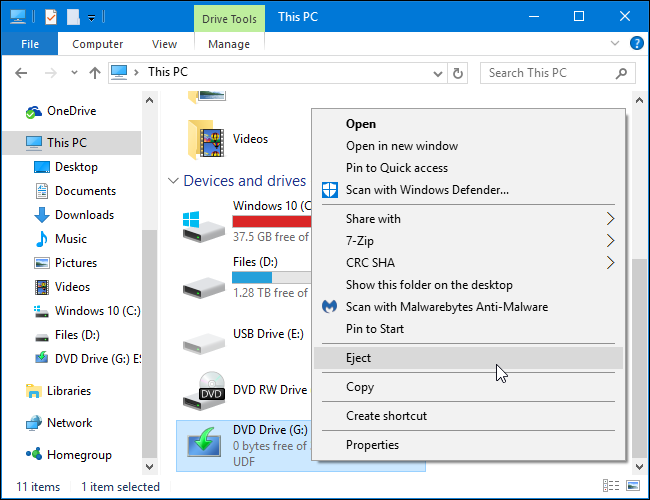Choose Eject from the context menu

pyautogui.click(x=359, y=358)
